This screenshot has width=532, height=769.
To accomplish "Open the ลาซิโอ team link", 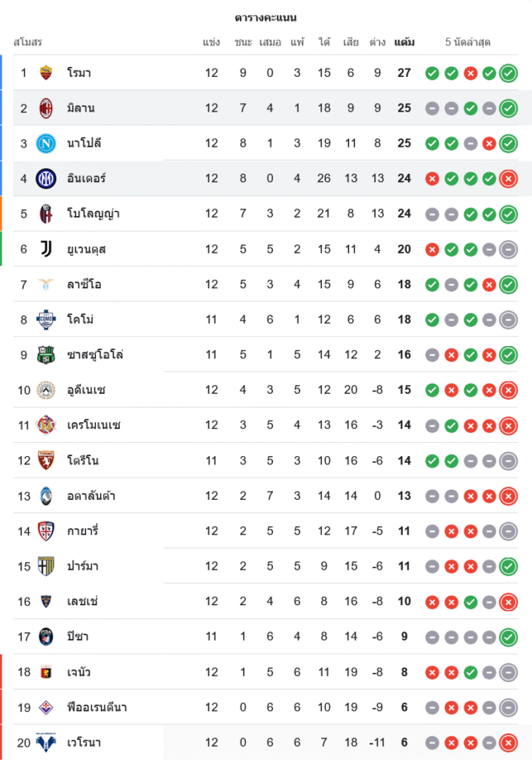I will click(x=84, y=285).
